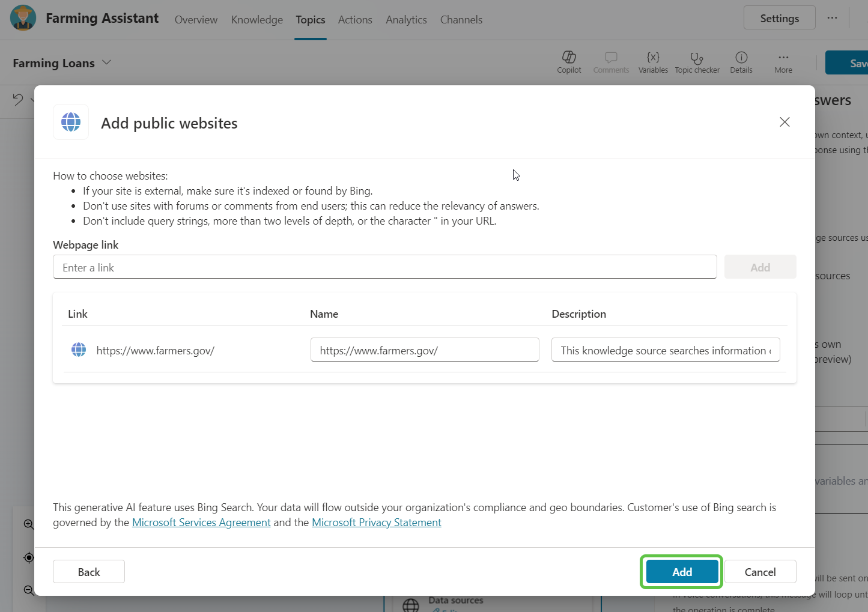Click the Farming Assistant avatar icon

click(23, 19)
